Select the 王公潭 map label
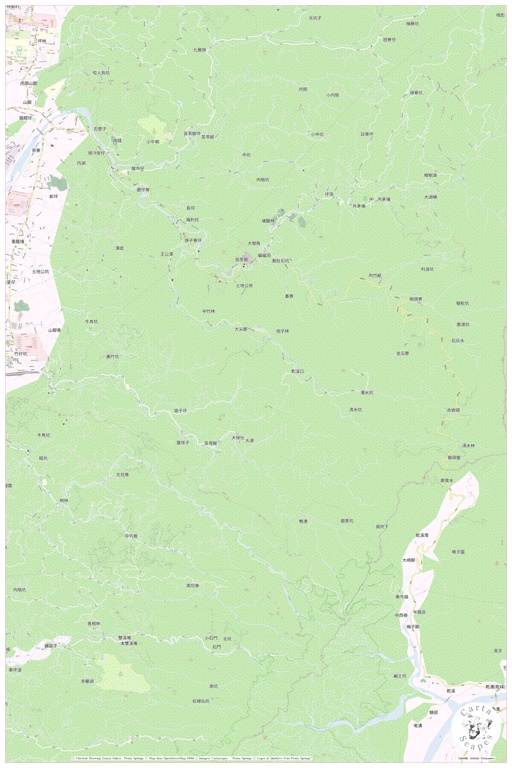The image size is (512, 768). pos(167,254)
